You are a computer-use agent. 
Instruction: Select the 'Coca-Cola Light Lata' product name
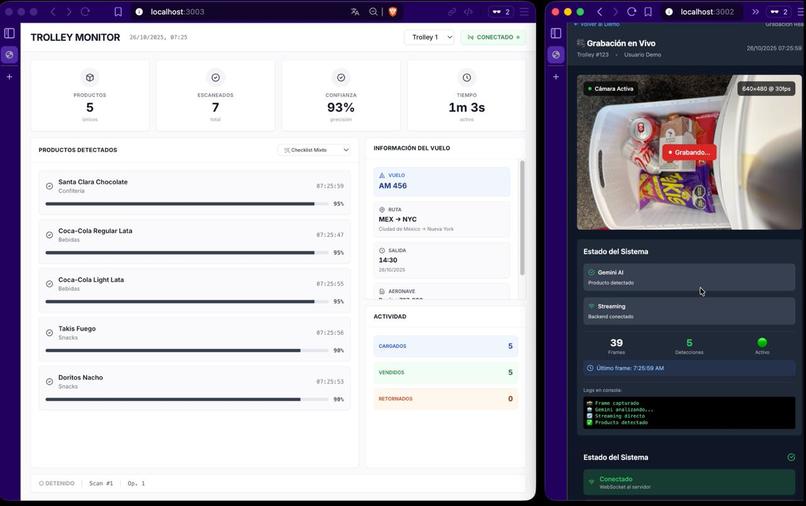point(91,280)
